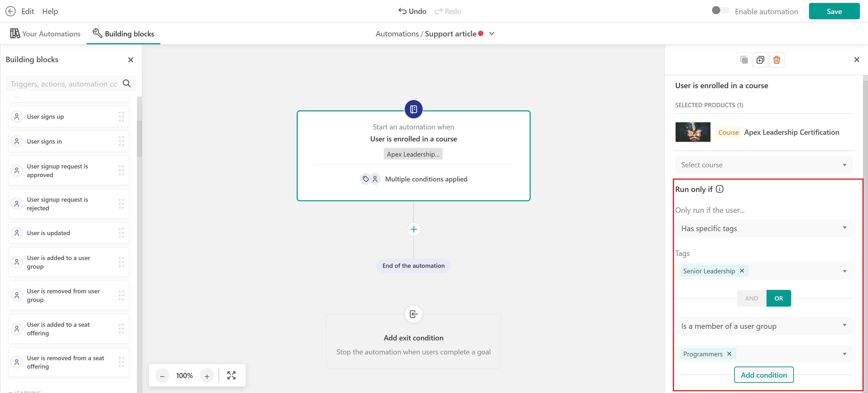
Task: Click the building blocks search field
Action: (64, 84)
